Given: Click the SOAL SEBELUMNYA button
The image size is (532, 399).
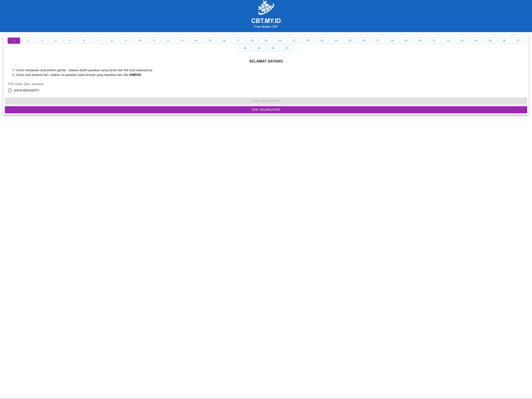Looking at the screenshot, I should click(x=266, y=101).
